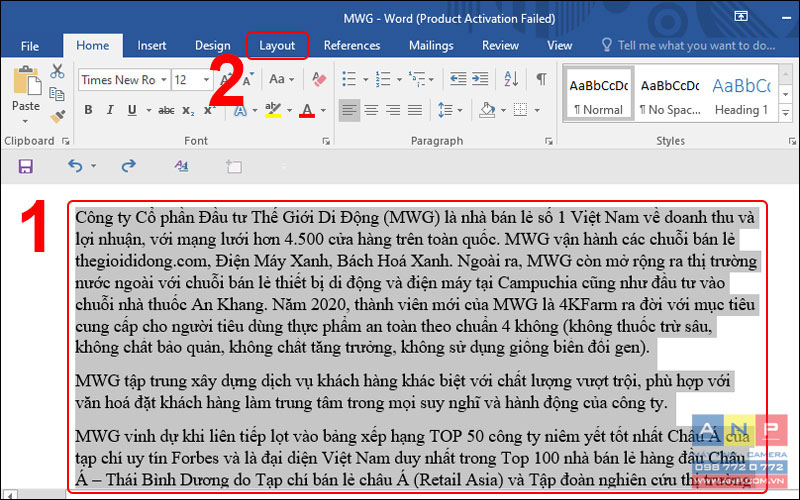800x500 pixels.
Task: Expand the Styles gallery more arrow
Action: pyautogui.click(x=786, y=113)
